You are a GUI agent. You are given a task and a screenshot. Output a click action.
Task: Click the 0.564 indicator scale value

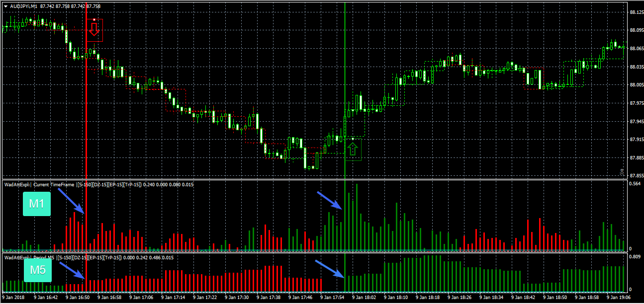[x=634, y=184]
